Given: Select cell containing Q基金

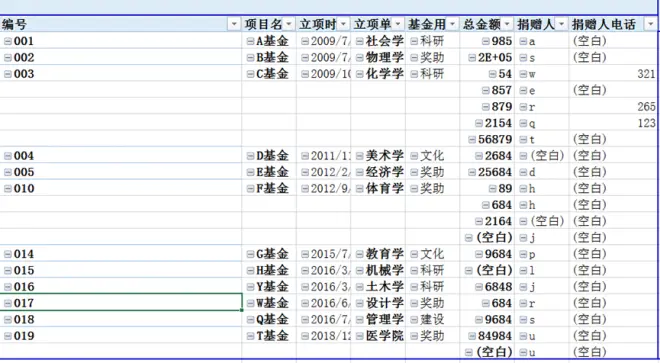Looking at the screenshot, I should point(269,320).
